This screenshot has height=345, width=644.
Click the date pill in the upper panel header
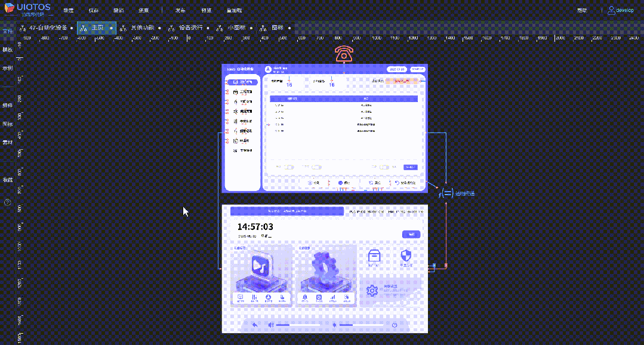click(x=397, y=69)
